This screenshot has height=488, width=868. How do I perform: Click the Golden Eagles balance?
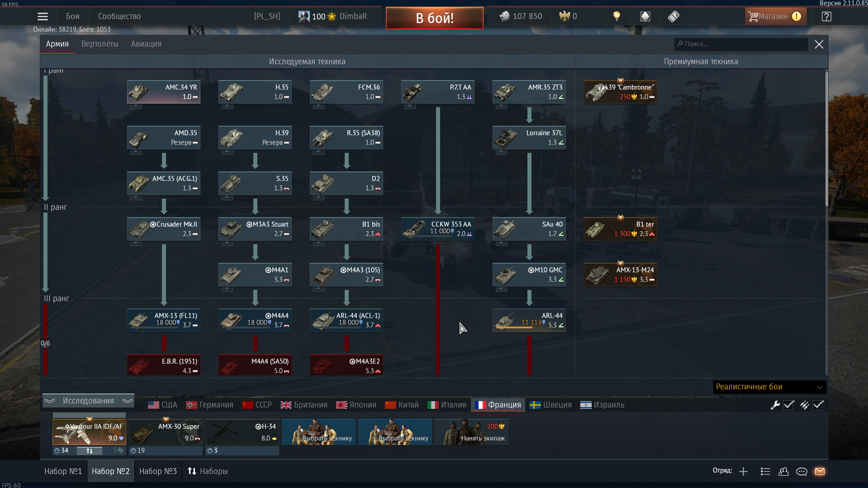[x=568, y=16]
